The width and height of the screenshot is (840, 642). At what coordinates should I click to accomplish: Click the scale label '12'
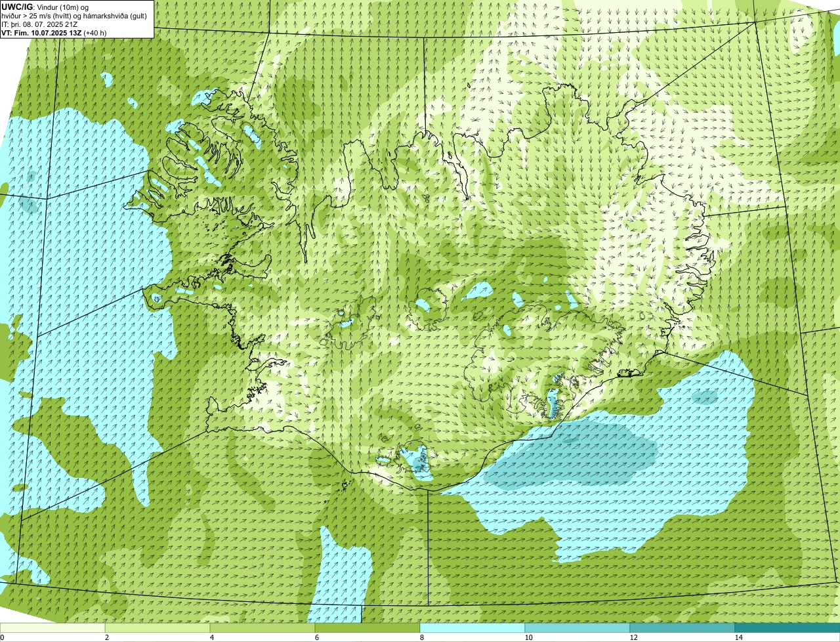tap(633, 637)
